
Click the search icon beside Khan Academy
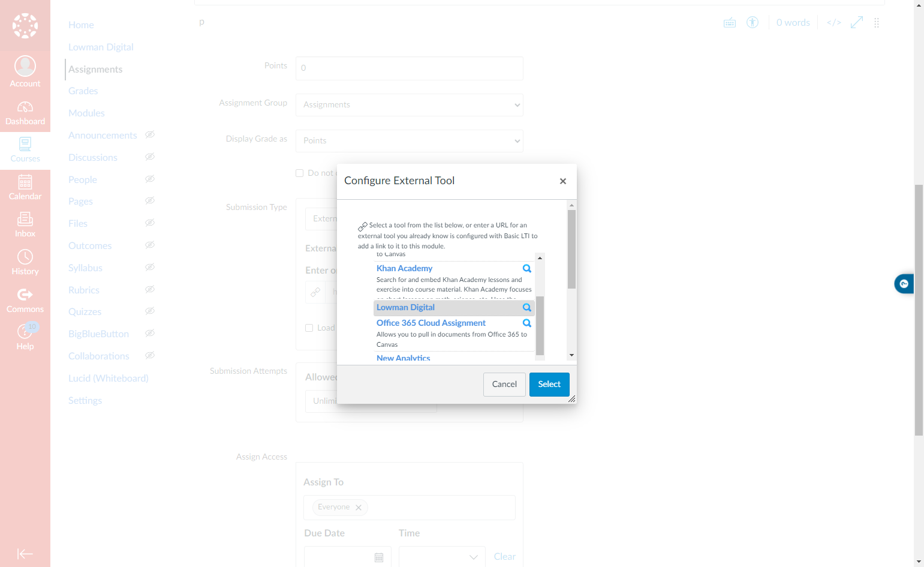[527, 269]
